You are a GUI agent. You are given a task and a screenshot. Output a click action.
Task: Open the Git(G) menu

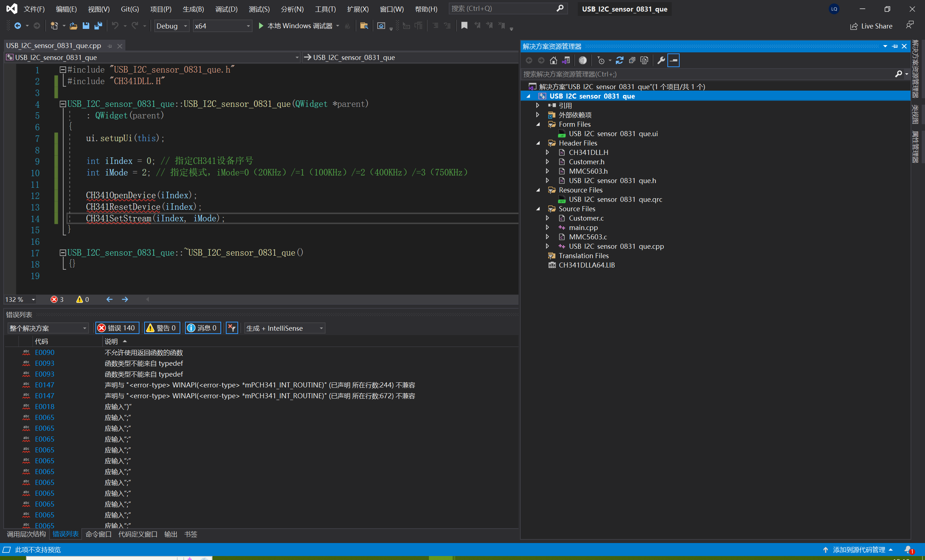pyautogui.click(x=130, y=9)
